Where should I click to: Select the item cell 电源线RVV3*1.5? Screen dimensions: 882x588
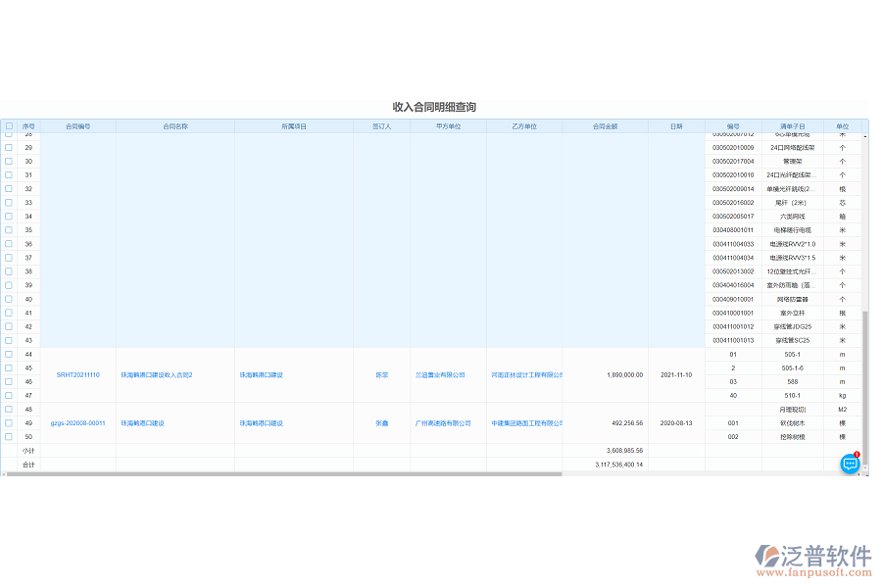pos(793,258)
